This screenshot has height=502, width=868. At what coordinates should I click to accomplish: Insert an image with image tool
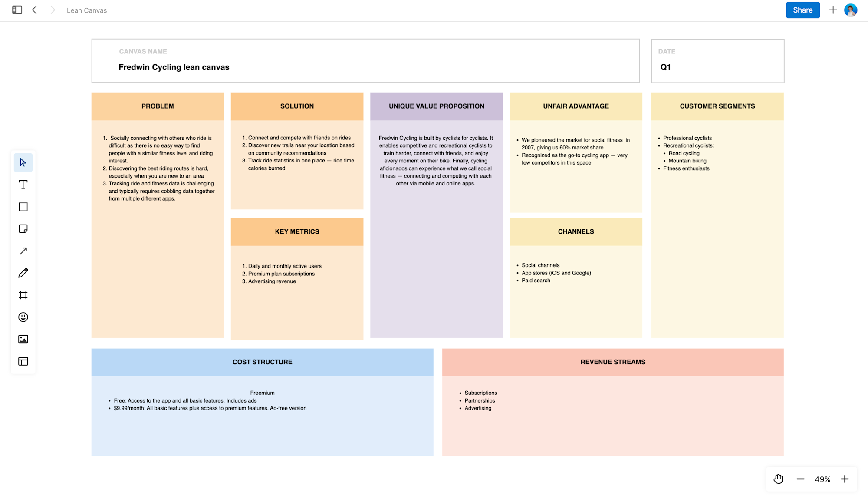pos(23,339)
